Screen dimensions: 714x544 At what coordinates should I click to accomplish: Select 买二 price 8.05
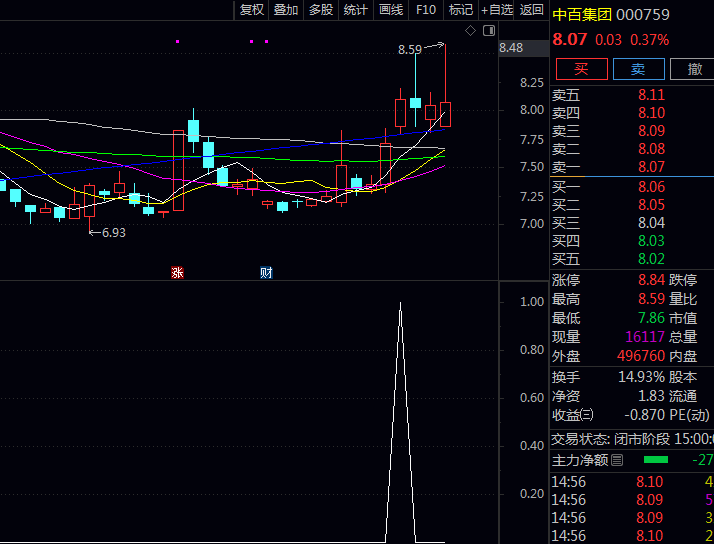point(651,205)
